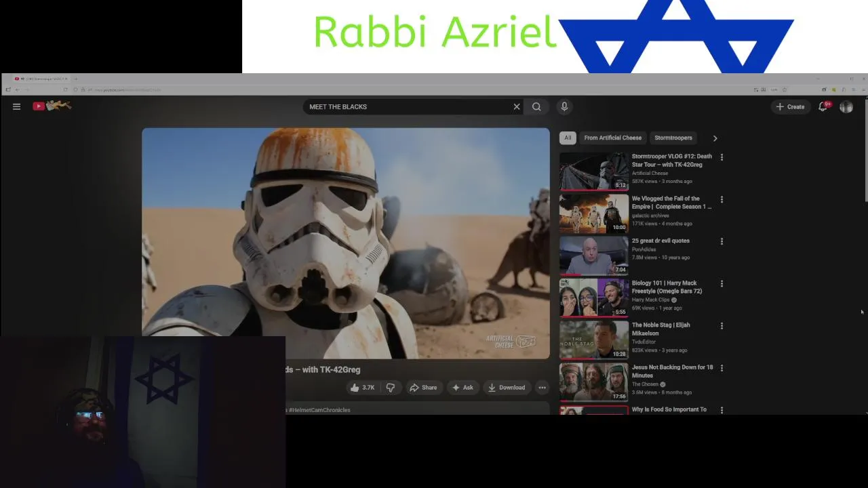Open We Vlogged the Fall of the Empire title
Viewport: 868px width, 488px height.
tap(672, 203)
